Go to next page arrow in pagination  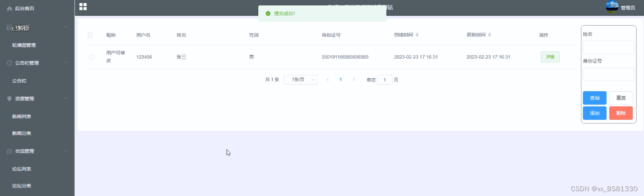point(354,80)
